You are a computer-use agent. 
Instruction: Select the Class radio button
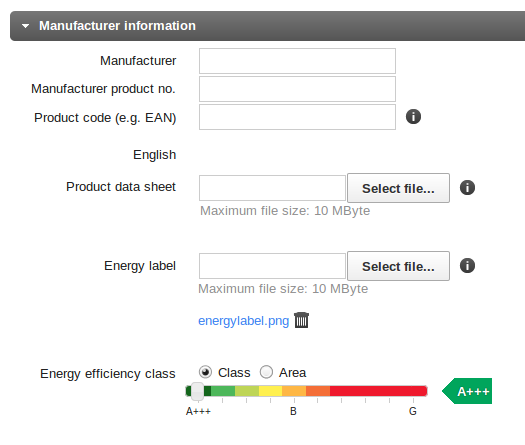pyautogui.click(x=205, y=372)
